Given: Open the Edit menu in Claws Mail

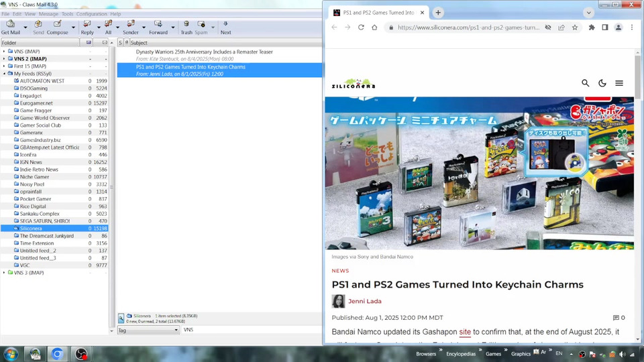Looking at the screenshot, I should [17, 14].
